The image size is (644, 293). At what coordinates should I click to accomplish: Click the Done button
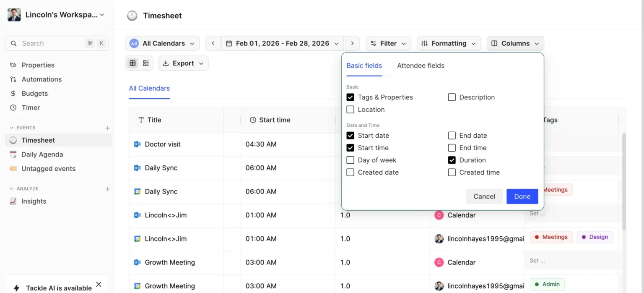click(x=522, y=196)
